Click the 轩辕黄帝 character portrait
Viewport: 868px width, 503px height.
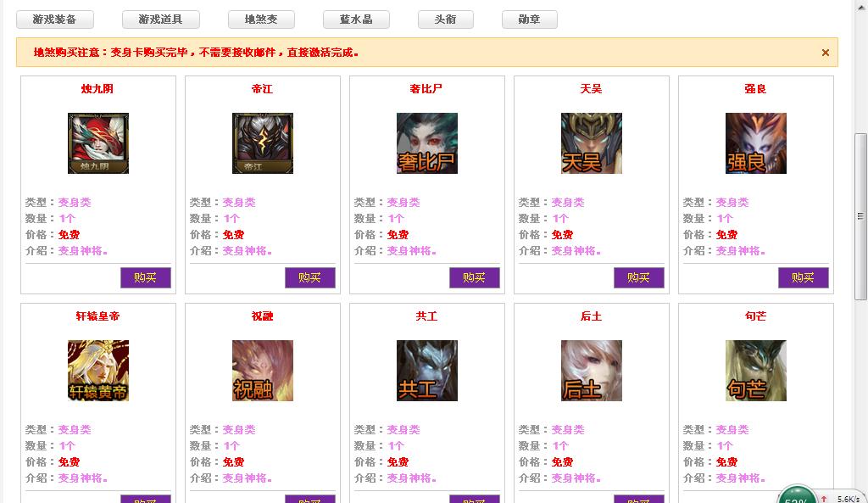pyautogui.click(x=98, y=371)
